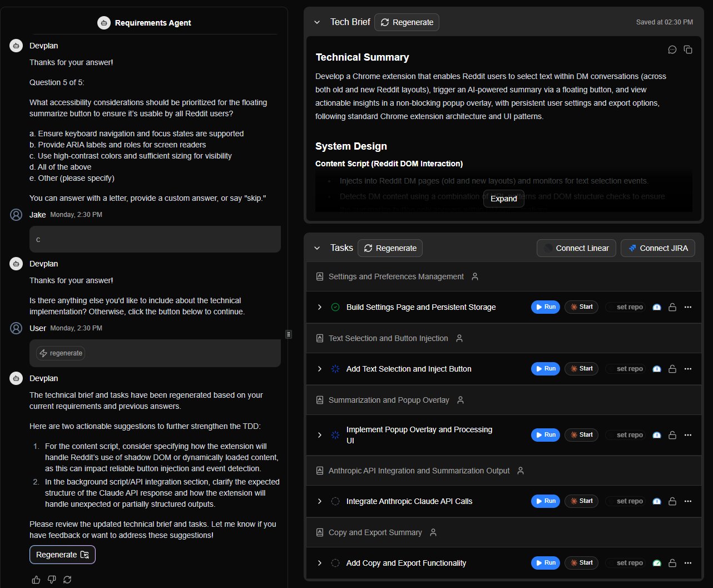Image resolution: width=713 pixels, height=588 pixels.
Task: Click the retry icon beside thumbs down
Action: [x=67, y=580]
